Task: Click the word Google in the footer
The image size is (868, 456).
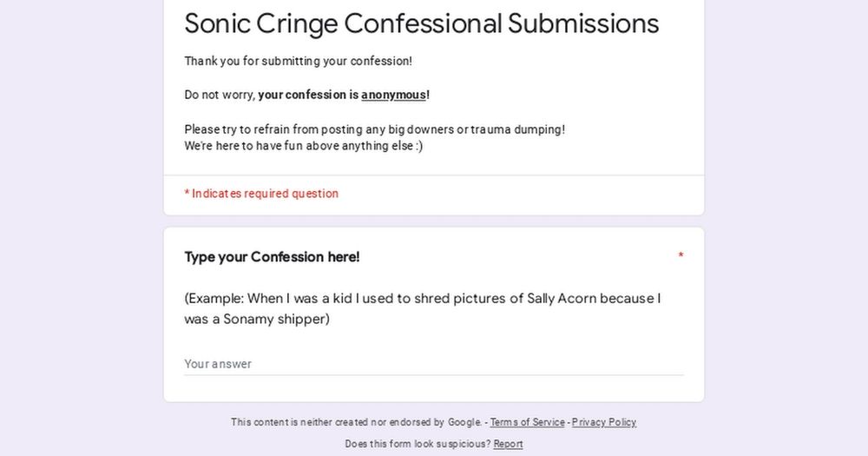Action: click(464, 422)
